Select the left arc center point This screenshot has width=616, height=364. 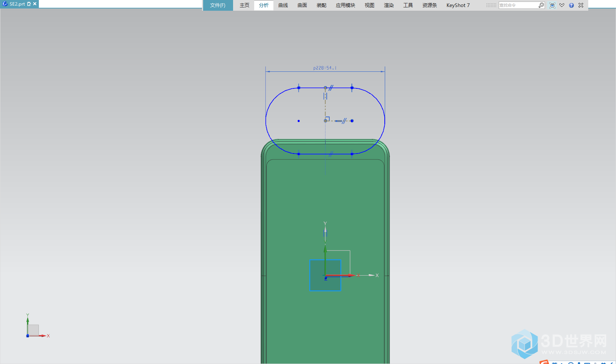click(x=299, y=121)
